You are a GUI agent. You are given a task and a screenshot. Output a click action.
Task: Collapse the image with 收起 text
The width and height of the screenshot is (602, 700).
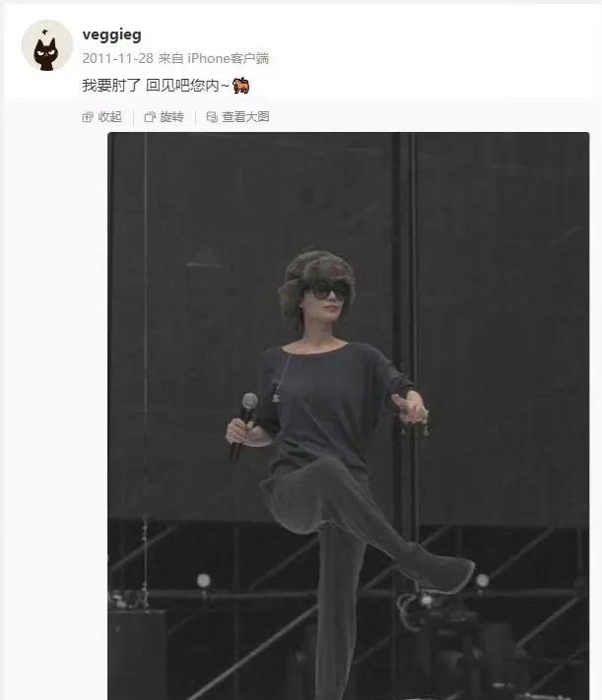[110, 117]
